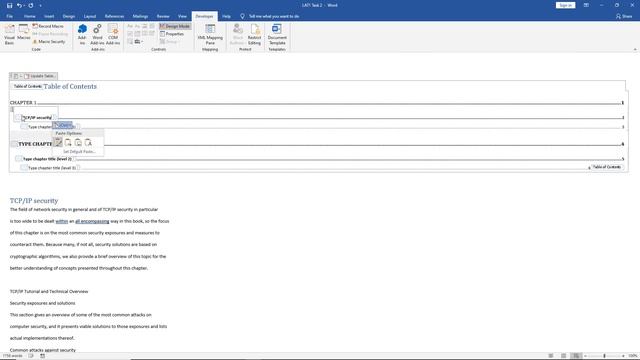Screen dimensions: 640x360
Task: Open Ribbon Display Options
Action: coord(586,5)
